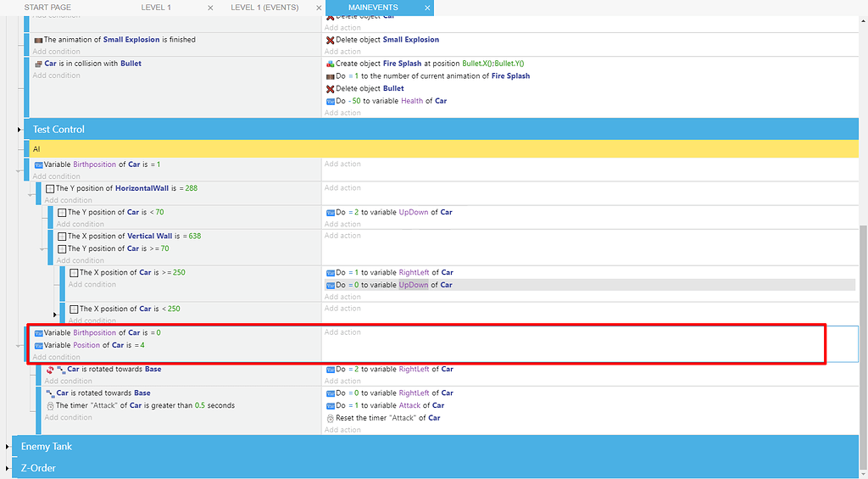Click the collision icon beside Car and Bullet
The image size is (868, 479).
[38, 64]
